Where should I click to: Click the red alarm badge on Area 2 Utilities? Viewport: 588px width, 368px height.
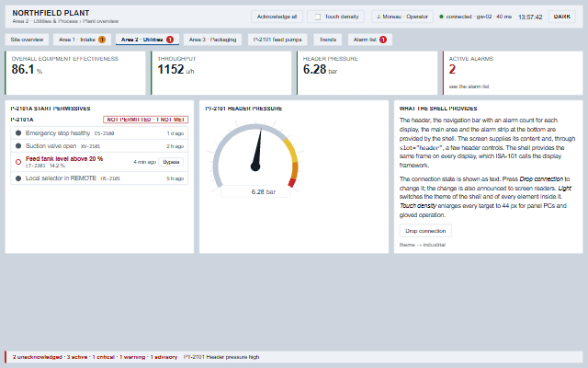(170, 40)
